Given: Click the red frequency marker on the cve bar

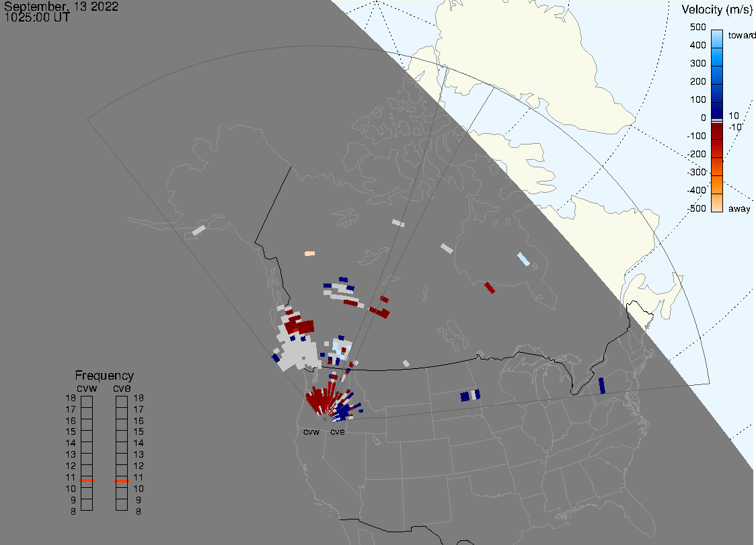Looking at the screenshot, I should (122, 481).
